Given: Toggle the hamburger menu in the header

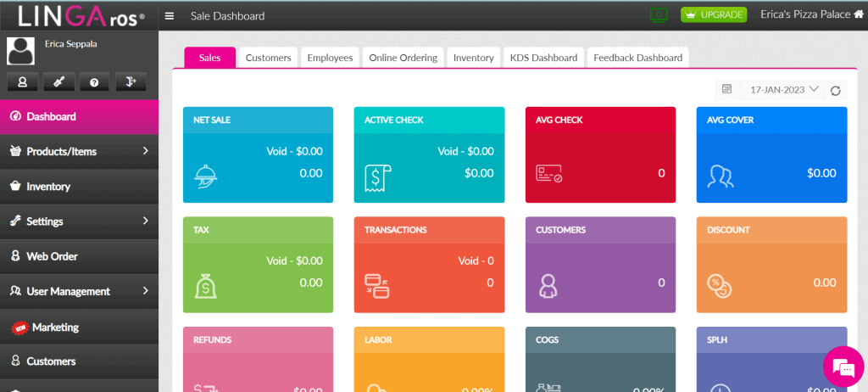Looking at the screenshot, I should [x=170, y=16].
